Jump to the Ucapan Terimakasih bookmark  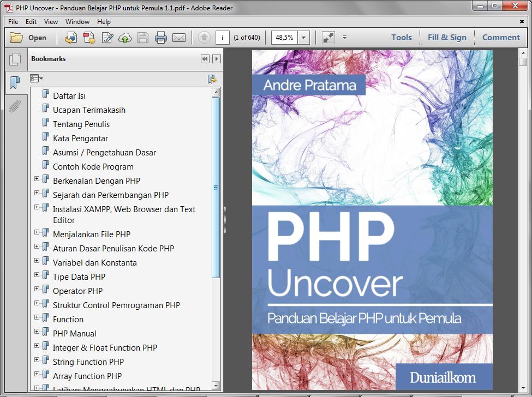pyautogui.click(x=89, y=110)
